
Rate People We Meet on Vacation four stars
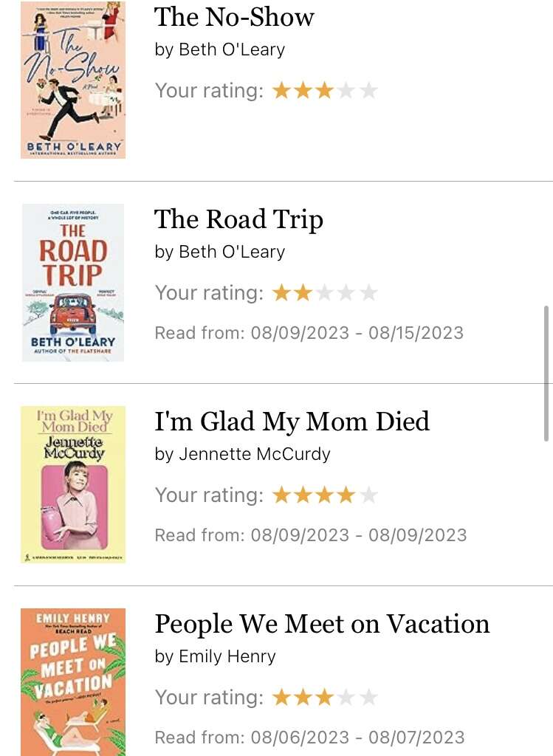tap(346, 698)
